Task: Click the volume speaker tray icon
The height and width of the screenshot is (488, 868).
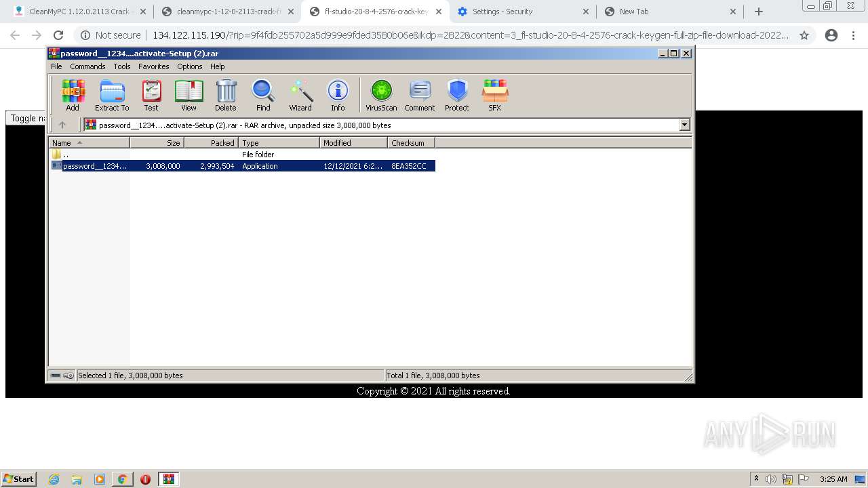Action: (771, 479)
